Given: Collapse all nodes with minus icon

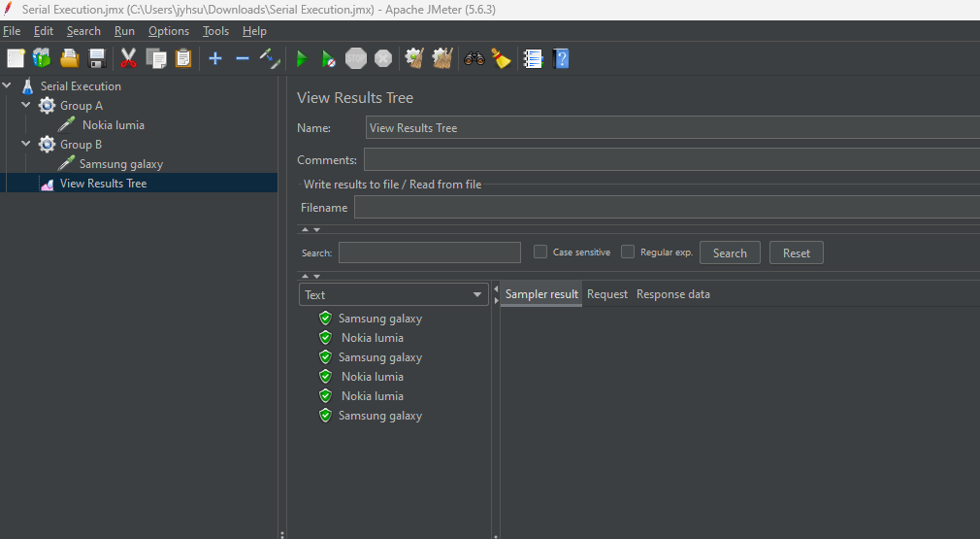Looking at the screenshot, I should [243, 59].
